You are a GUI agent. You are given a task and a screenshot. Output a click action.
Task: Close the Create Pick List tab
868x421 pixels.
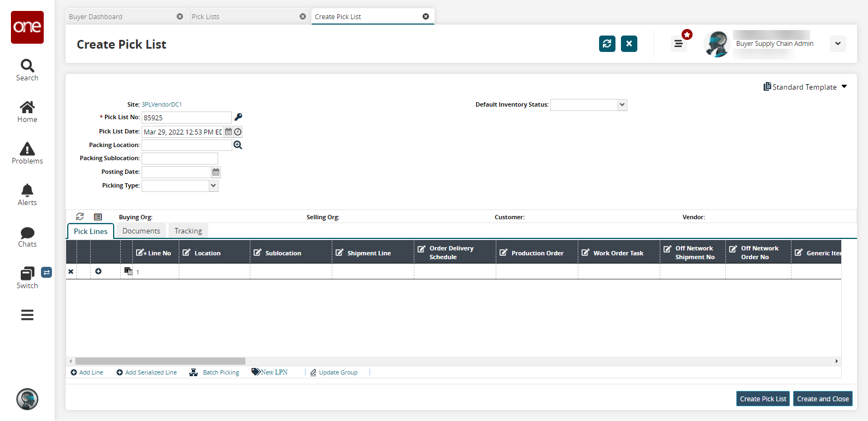pyautogui.click(x=426, y=16)
